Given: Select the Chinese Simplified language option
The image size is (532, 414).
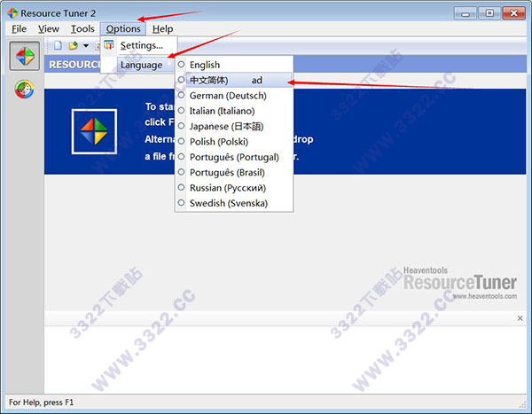Looking at the screenshot, I should pos(234,80).
